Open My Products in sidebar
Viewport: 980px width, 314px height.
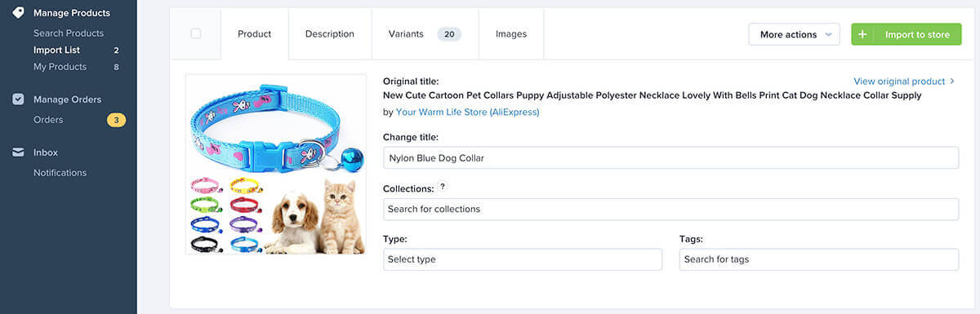[60, 67]
